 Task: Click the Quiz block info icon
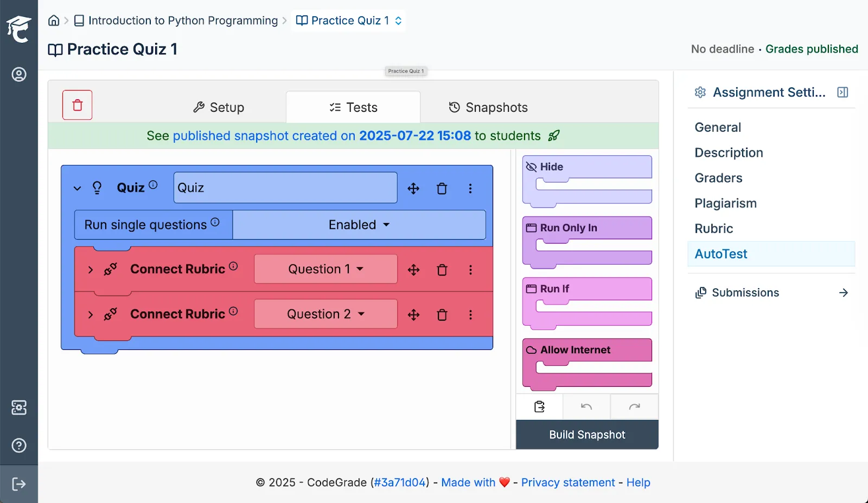[x=153, y=184]
